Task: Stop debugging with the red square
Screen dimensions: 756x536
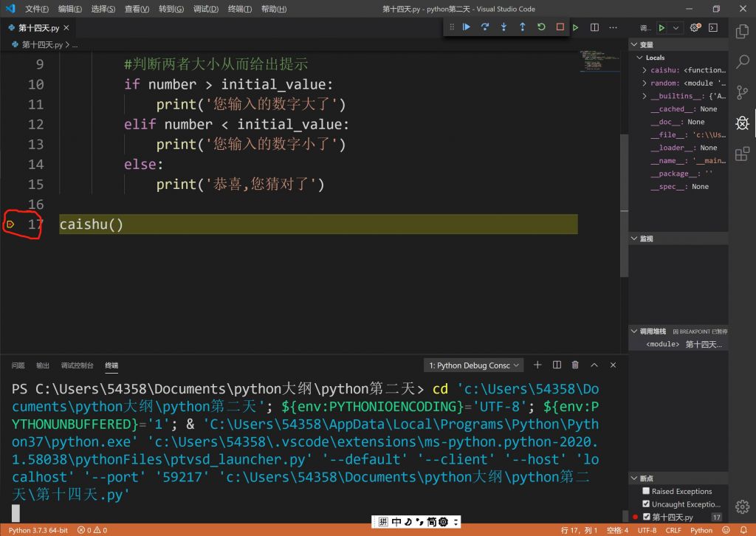Action: (x=560, y=27)
